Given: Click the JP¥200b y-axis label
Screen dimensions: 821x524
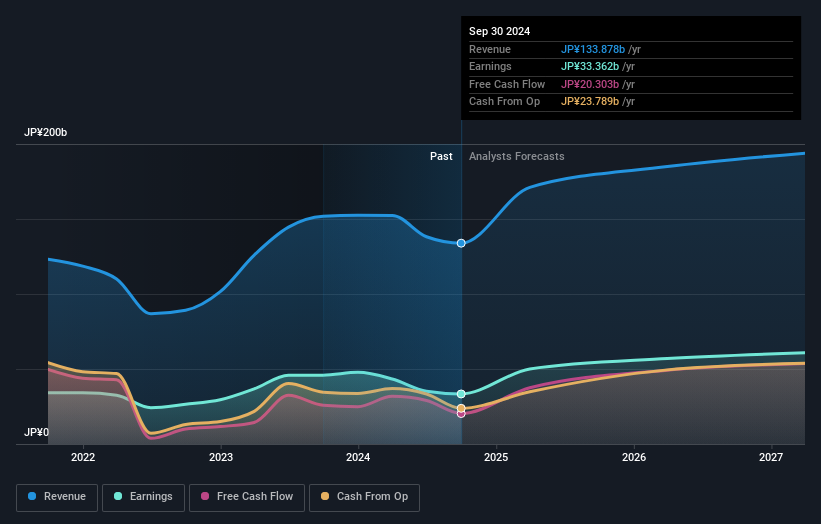Looking at the screenshot, I should (46, 132).
